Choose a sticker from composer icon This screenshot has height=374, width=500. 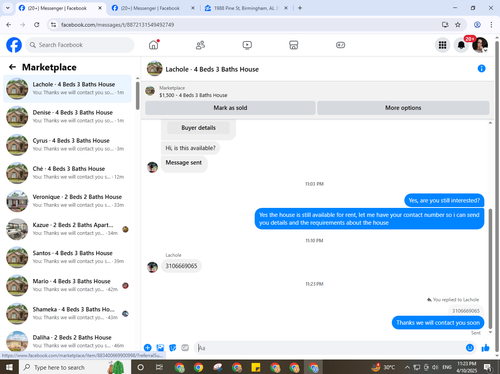173,348
